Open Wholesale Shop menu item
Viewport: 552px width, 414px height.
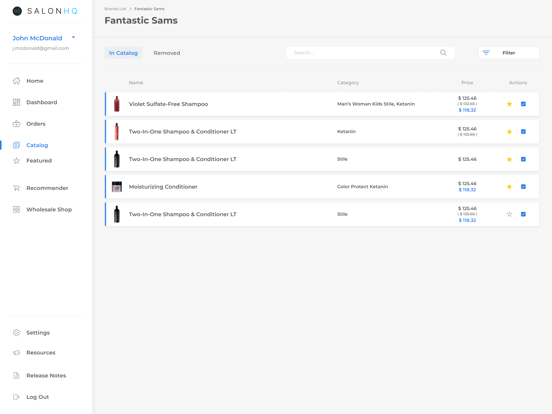[49, 209]
